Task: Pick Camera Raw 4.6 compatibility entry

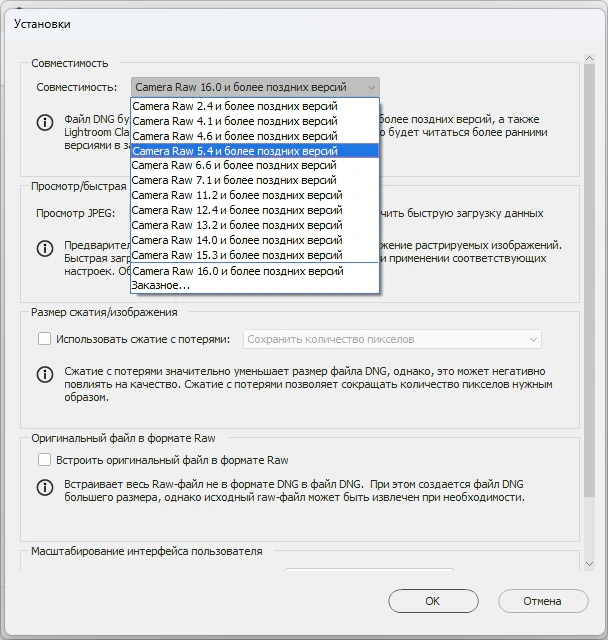Action: click(x=255, y=136)
